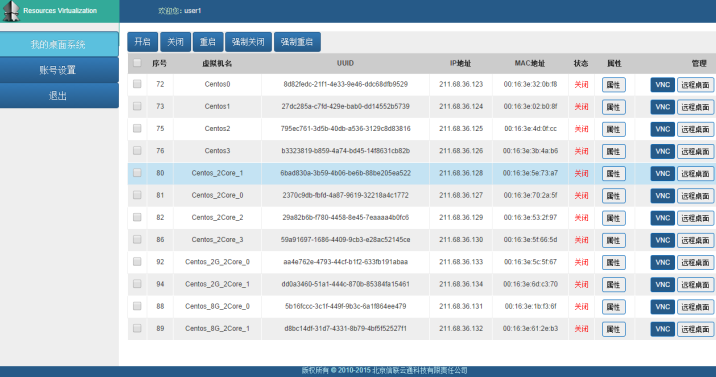Select checkbox for Centos_2Core_1 row
Image resolution: width=716 pixels, height=377 pixels.
tap(137, 173)
